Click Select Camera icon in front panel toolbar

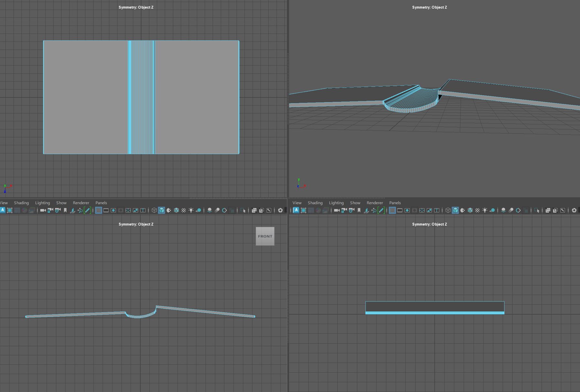(x=43, y=210)
